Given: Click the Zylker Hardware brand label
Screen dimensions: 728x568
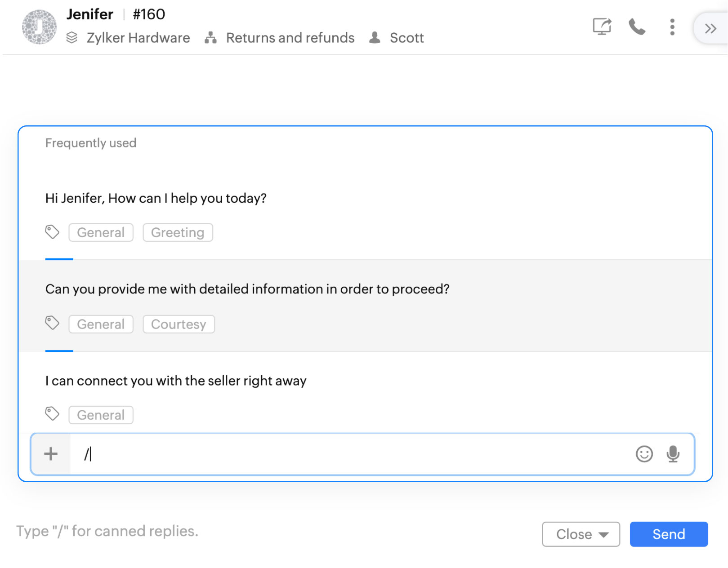Looking at the screenshot, I should coord(138,38).
